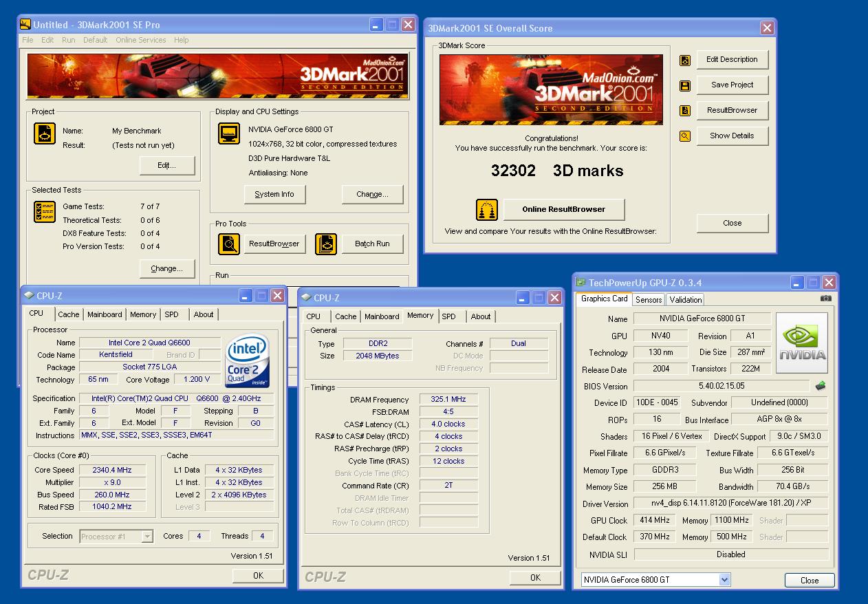Viewport: 868px width, 604px height.
Task: Open About tab in left CPU-Z
Action: coord(204,314)
